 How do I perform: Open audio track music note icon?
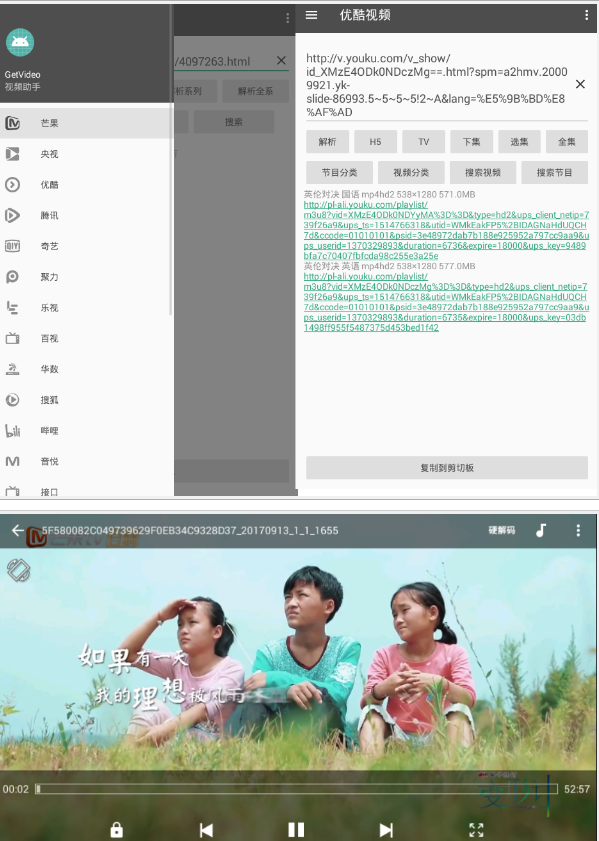(x=541, y=530)
